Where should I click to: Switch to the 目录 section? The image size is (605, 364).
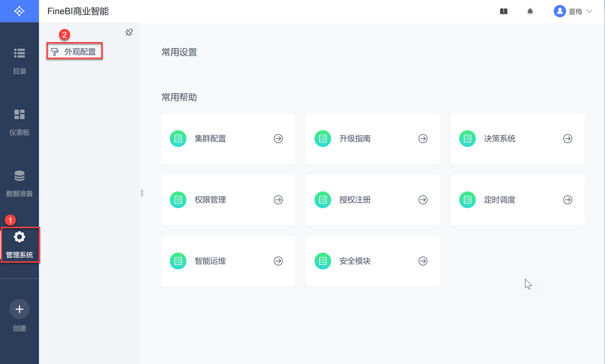coord(19,60)
